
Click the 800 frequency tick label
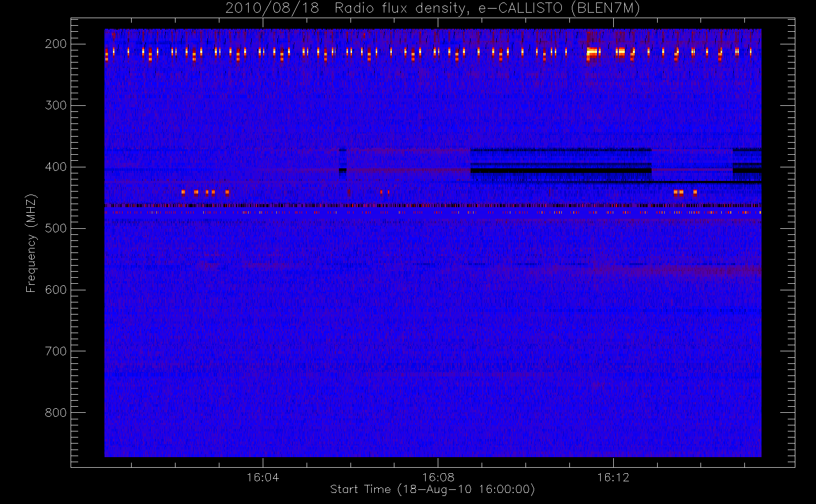(55, 413)
